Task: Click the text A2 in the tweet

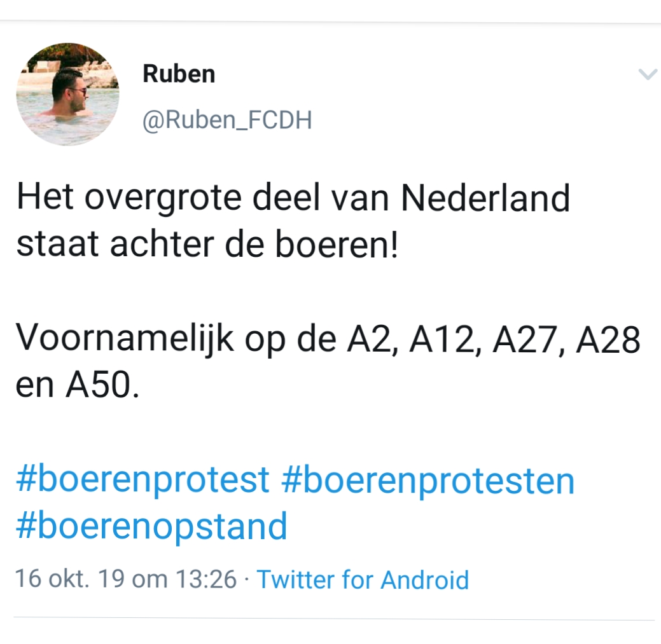Action: 369,339
